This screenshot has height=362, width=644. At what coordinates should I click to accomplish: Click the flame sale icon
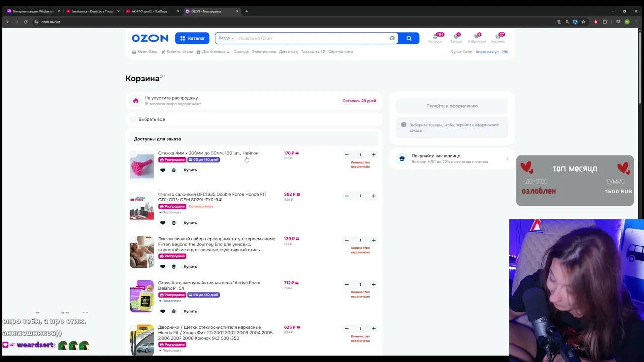click(135, 101)
